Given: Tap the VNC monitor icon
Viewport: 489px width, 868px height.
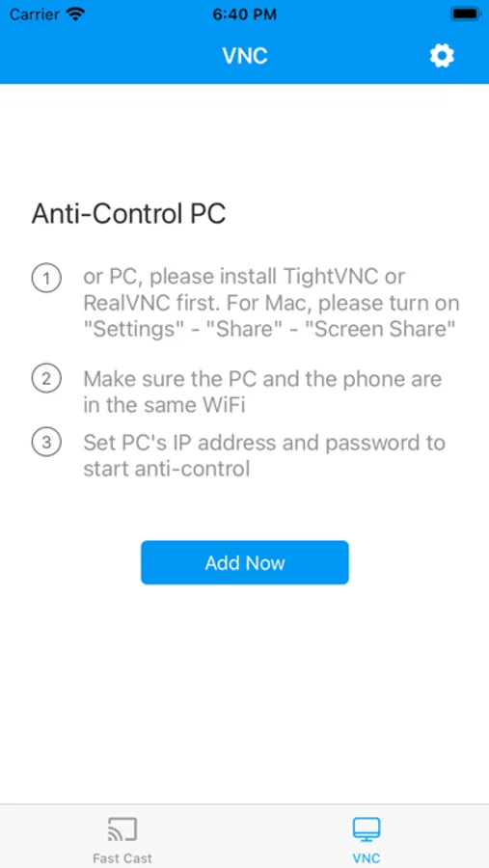Looking at the screenshot, I should click(x=367, y=829).
